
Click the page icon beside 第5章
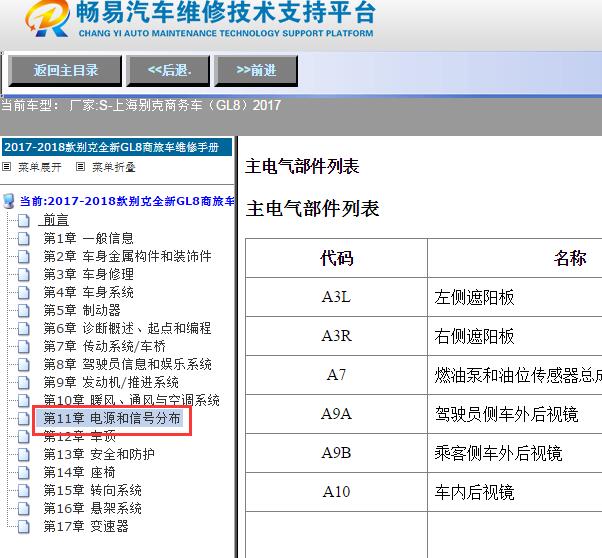coord(24,311)
